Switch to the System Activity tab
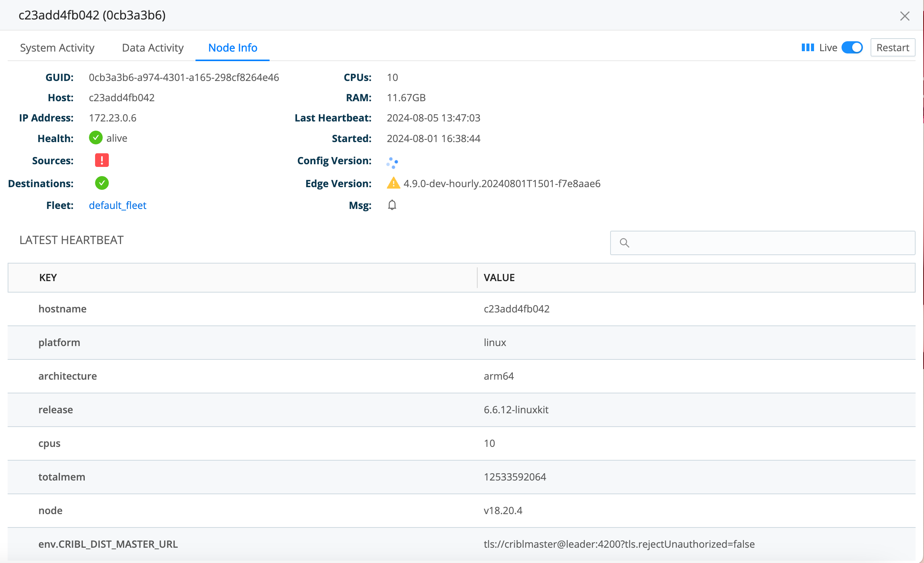 point(57,48)
